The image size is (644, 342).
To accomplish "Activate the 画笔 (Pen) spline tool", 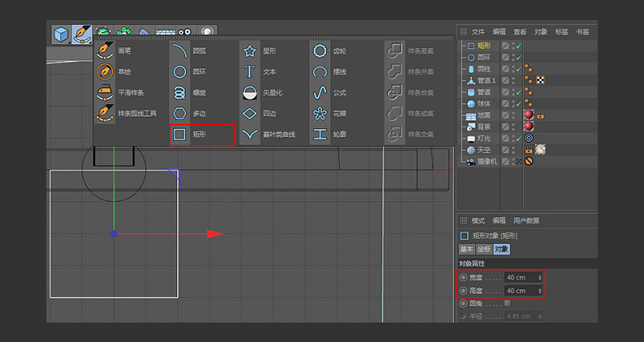I will (x=105, y=51).
